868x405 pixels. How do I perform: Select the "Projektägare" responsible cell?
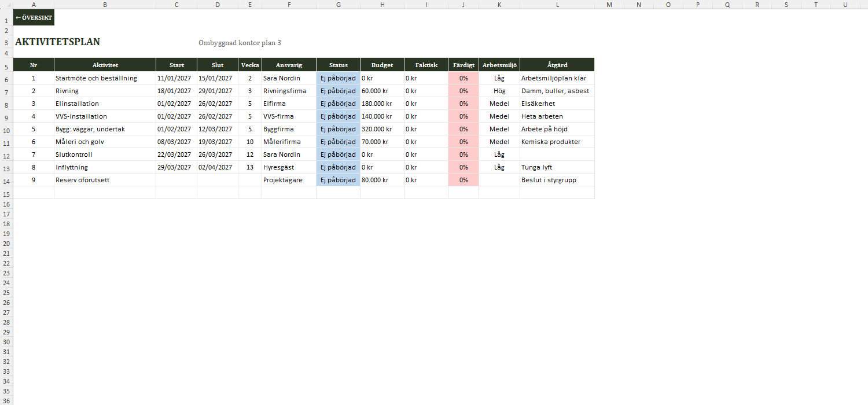(289, 180)
